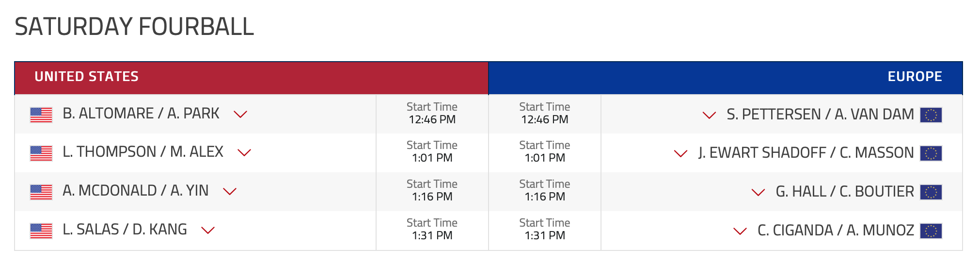Select the United States red header
Image resolution: width=980 pixels, height=265 pixels.
tap(252, 78)
